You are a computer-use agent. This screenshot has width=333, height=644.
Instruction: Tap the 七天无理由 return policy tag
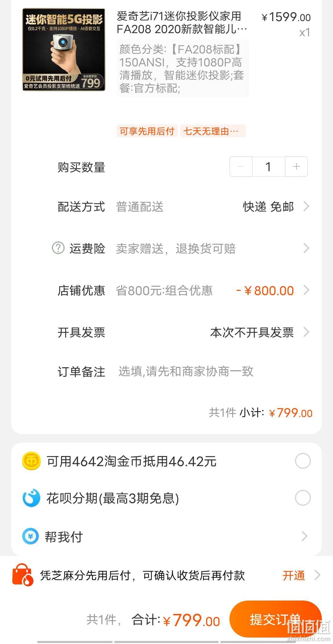click(213, 131)
